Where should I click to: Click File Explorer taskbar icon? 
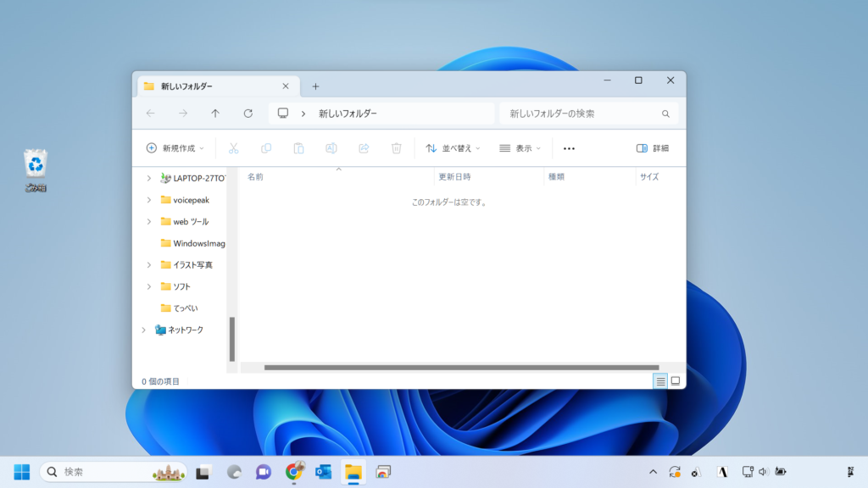(x=353, y=472)
